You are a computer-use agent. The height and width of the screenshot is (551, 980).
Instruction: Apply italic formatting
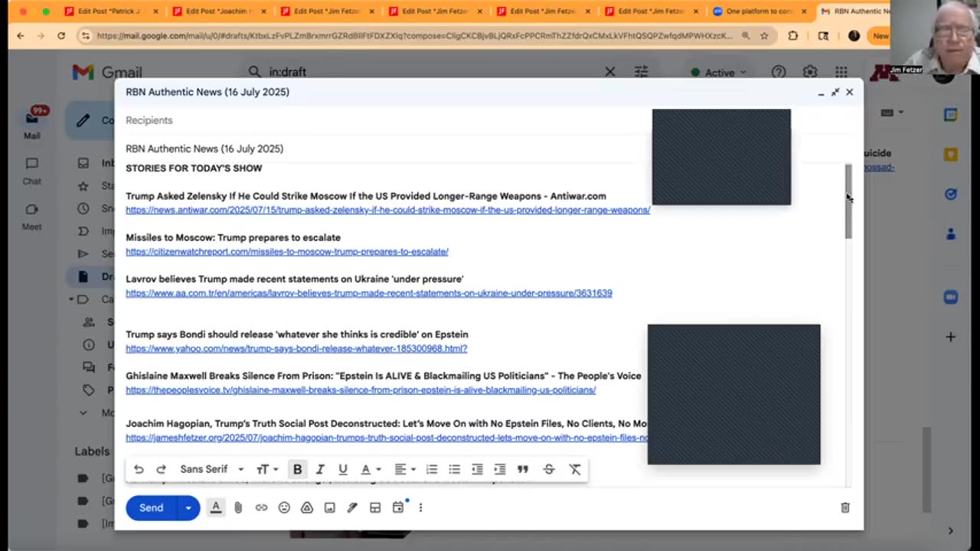coord(320,469)
